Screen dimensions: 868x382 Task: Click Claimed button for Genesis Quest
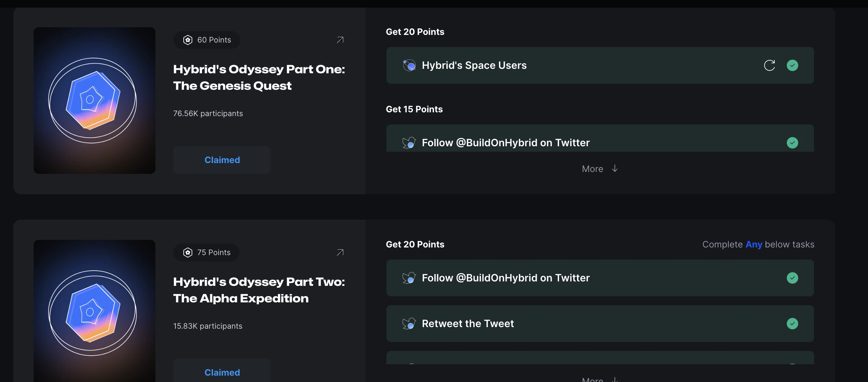tap(222, 160)
